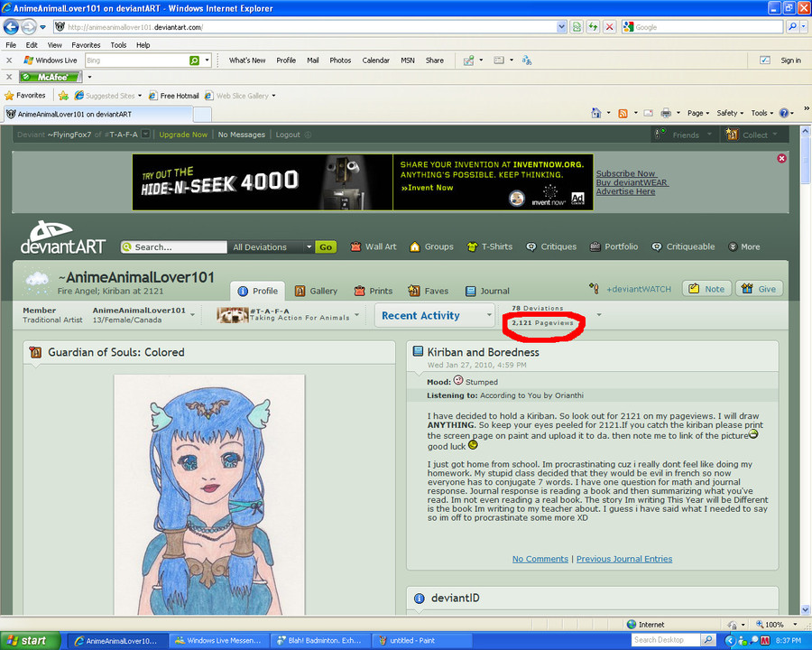Click the Advertise Here link
Image resolution: width=812 pixels, height=650 pixels.
pyautogui.click(x=625, y=191)
